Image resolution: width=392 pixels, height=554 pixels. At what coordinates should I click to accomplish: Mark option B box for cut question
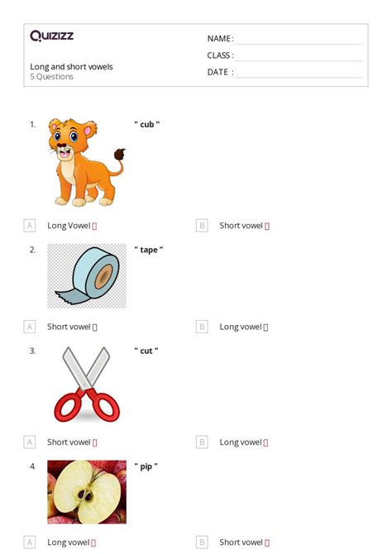(x=202, y=442)
